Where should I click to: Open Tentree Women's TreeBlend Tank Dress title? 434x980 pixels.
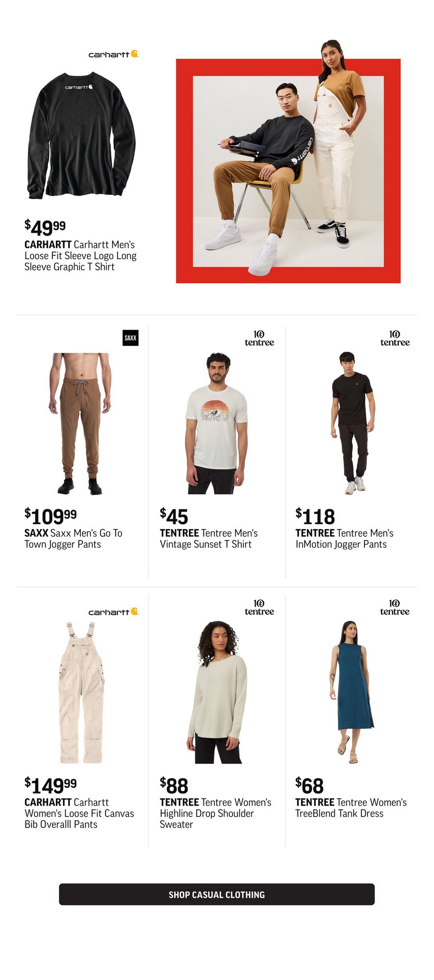(351, 808)
